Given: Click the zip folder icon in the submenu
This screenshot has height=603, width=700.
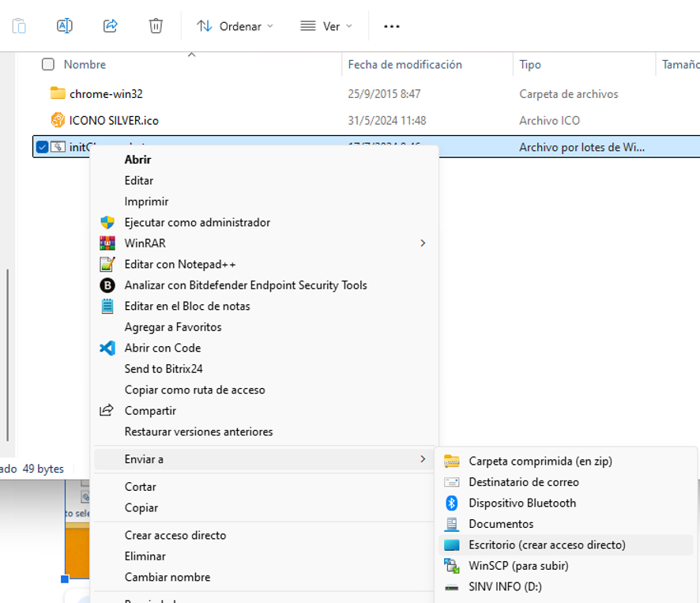Looking at the screenshot, I should (x=451, y=461).
